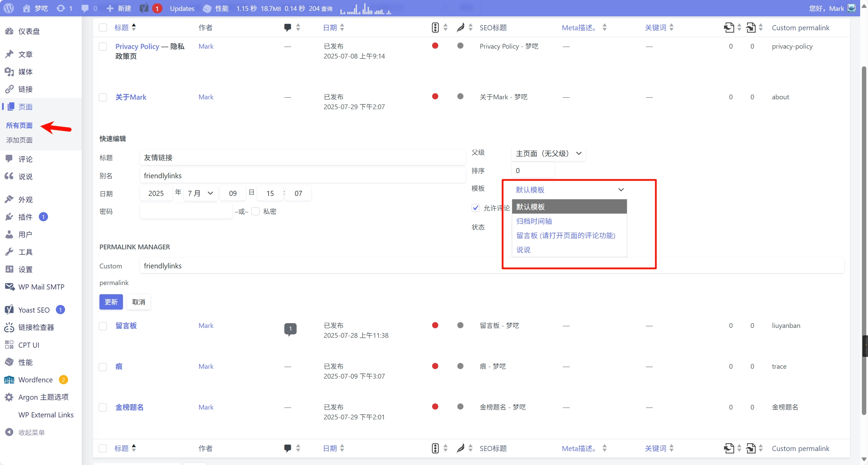This screenshot has width=868, height=465.
Task: Open comments bubble in admin bar
Action: point(89,8)
